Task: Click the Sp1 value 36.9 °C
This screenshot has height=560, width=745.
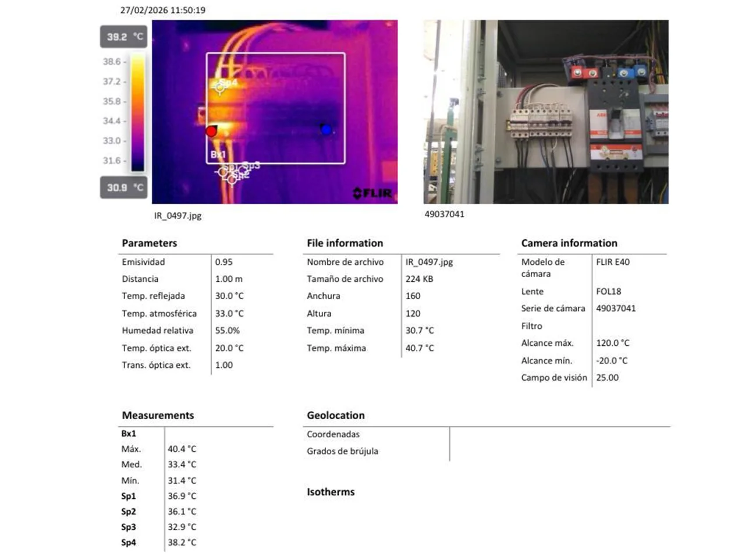Action: pyautogui.click(x=182, y=496)
